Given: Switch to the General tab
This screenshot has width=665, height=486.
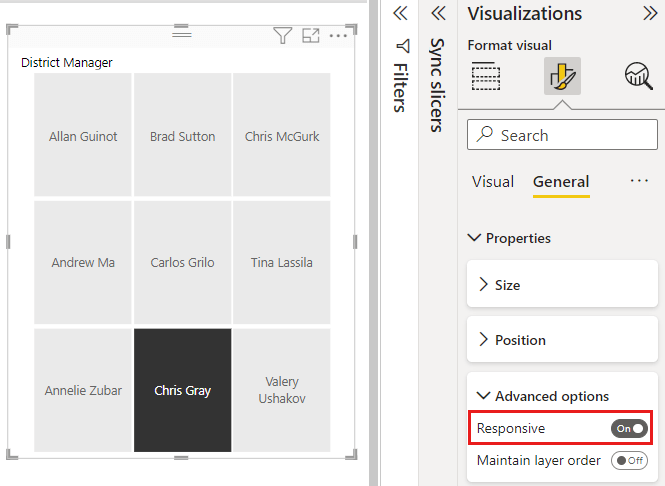Looking at the screenshot, I should coord(561,182).
